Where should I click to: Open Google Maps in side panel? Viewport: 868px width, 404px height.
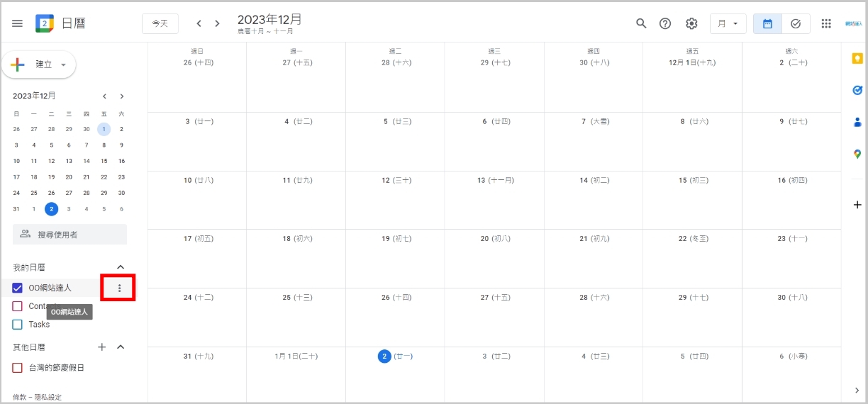click(x=857, y=154)
